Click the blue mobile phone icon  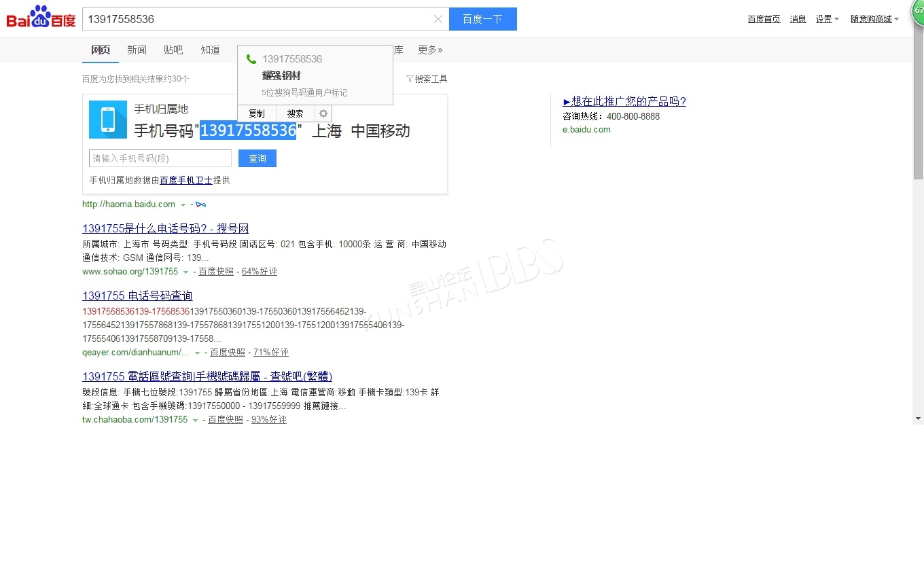(x=108, y=120)
